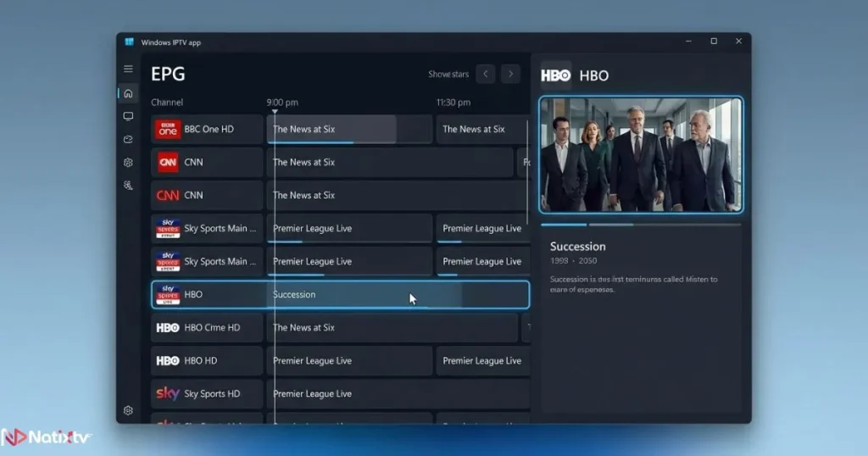This screenshot has width=868, height=456.
Task: Click the HBO HD channel logo
Action: pos(168,361)
